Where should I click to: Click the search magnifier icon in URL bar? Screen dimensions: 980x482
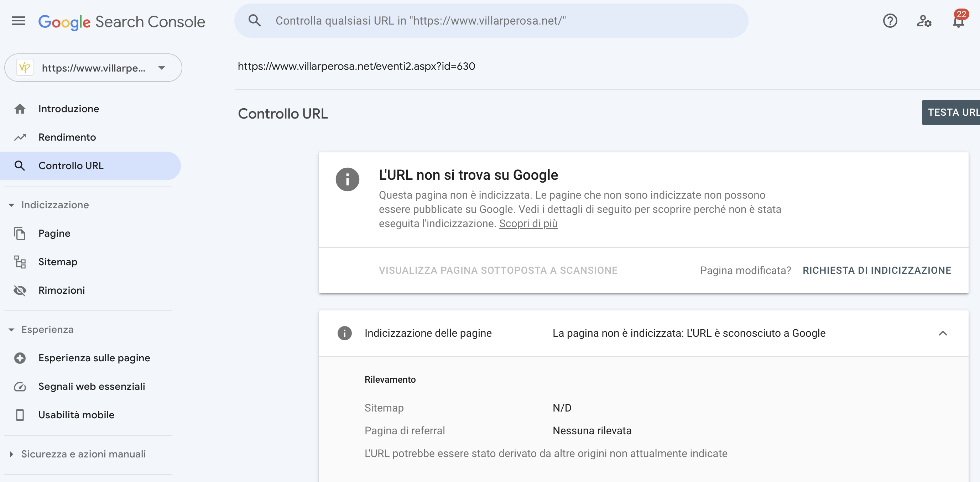click(255, 21)
